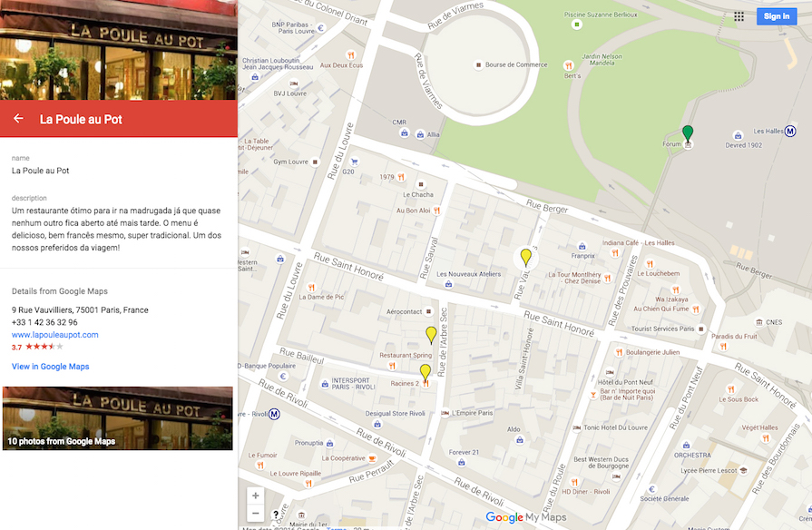Click the Lycée Pierre Lescot school icon
The height and width of the screenshot is (530, 812).
pos(744,470)
